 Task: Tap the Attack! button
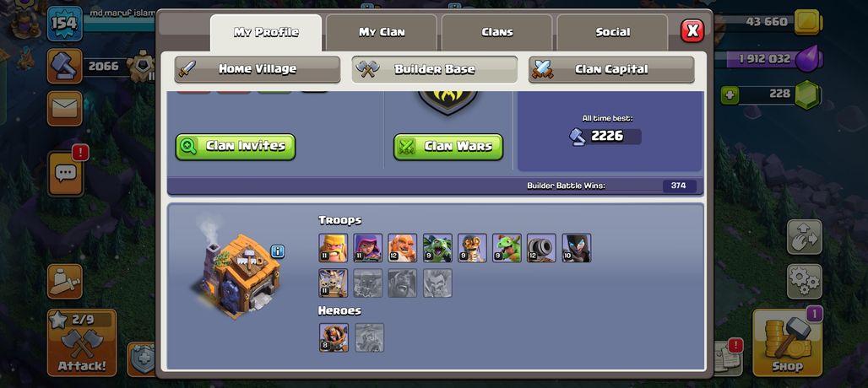click(82, 342)
